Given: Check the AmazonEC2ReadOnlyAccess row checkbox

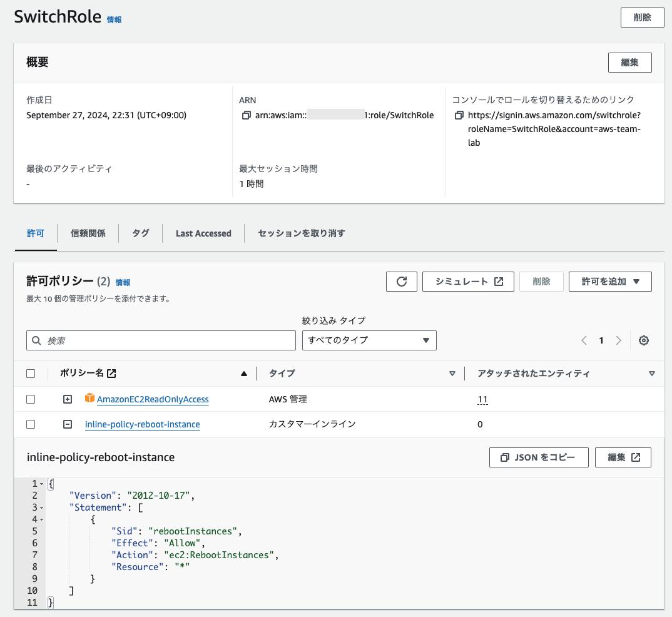Looking at the screenshot, I should (31, 399).
